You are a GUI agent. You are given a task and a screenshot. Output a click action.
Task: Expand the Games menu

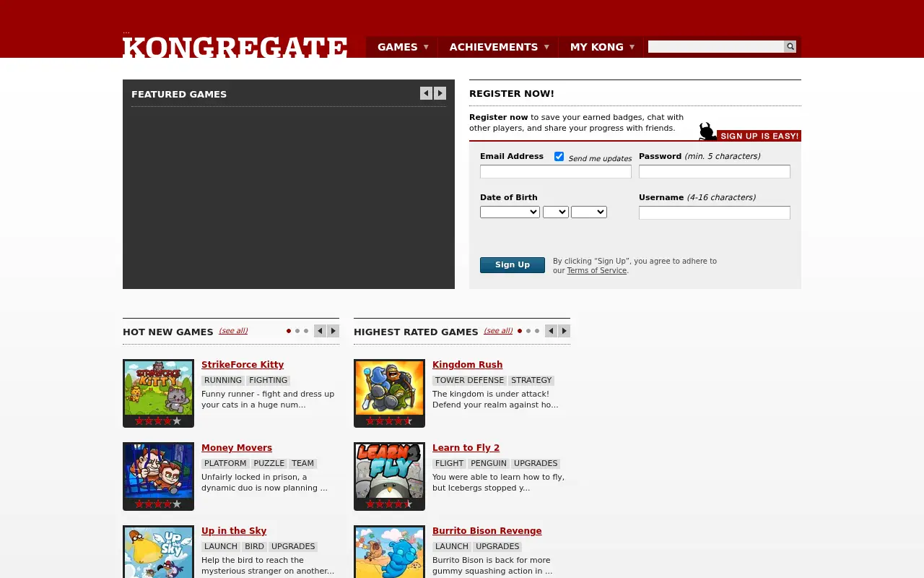pos(403,47)
